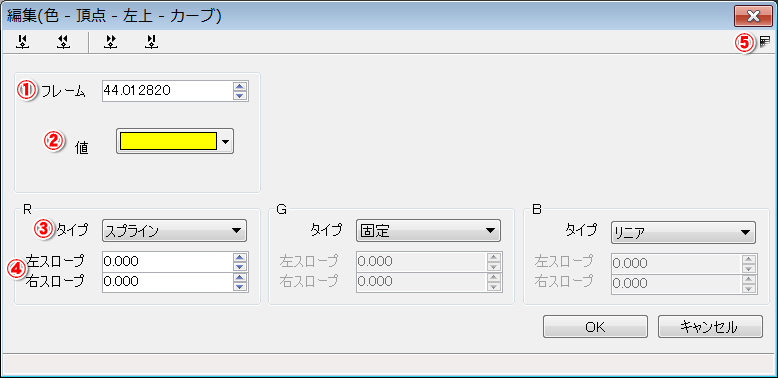Increase the フレーム value with up arrow
Image resolution: width=778 pixels, height=378 pixels.
(x=240, y=87)
